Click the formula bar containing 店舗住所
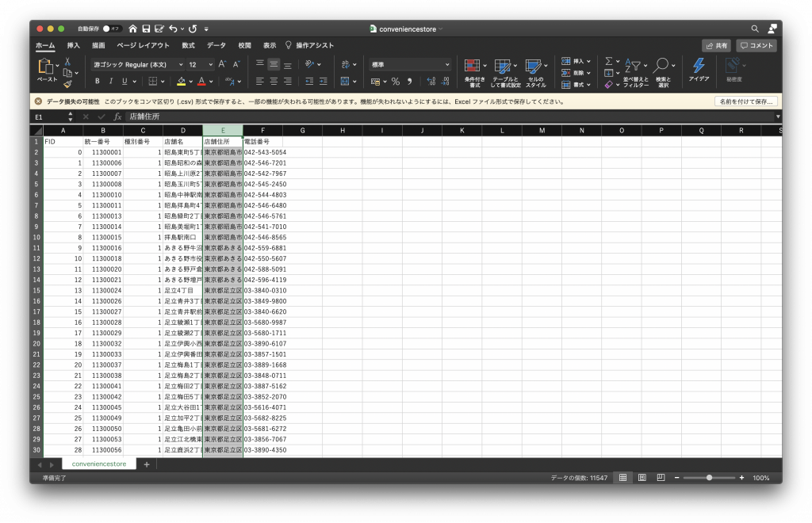The width and height of the screenshot is (812, 523). [x=449, y=117]
